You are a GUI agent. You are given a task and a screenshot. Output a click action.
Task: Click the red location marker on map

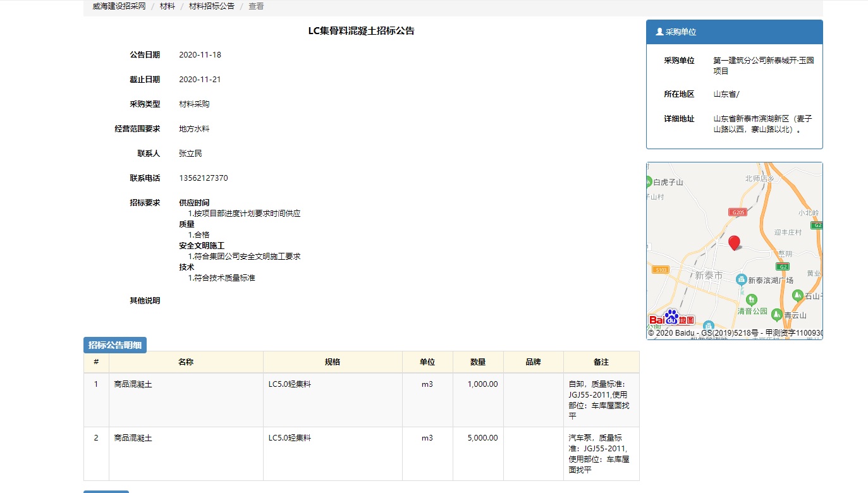pyautogui.click(x=734, y=243)
